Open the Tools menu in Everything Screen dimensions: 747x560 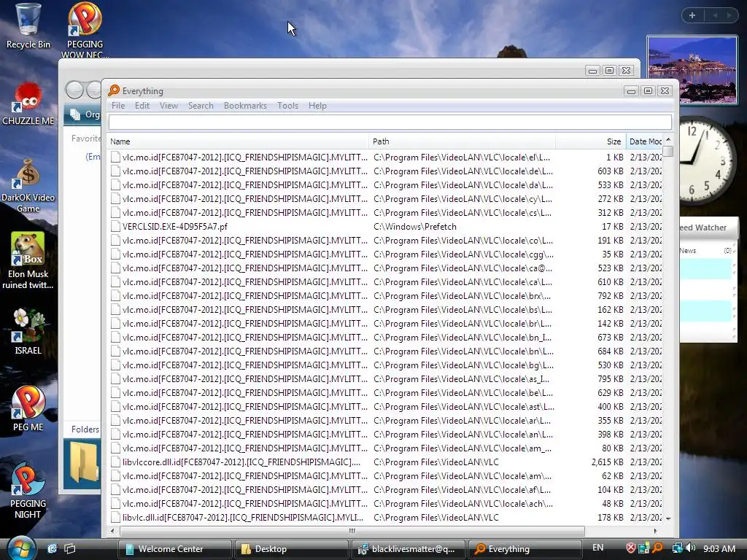click(x=287, y=106)
